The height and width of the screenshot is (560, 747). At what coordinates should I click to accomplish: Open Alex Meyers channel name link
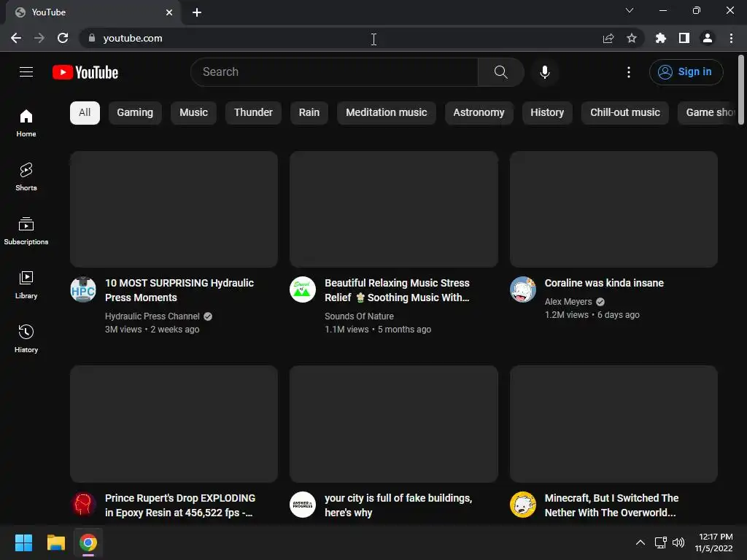568,302
